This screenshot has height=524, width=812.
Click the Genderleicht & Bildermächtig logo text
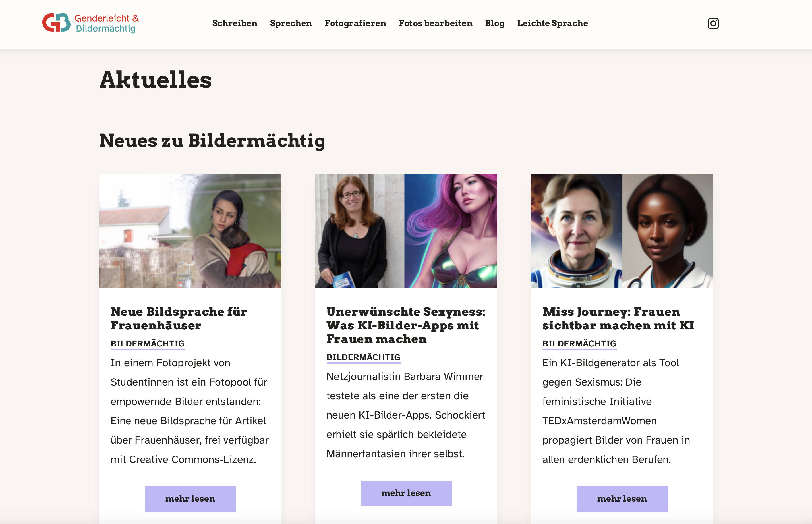pos(107,23)
